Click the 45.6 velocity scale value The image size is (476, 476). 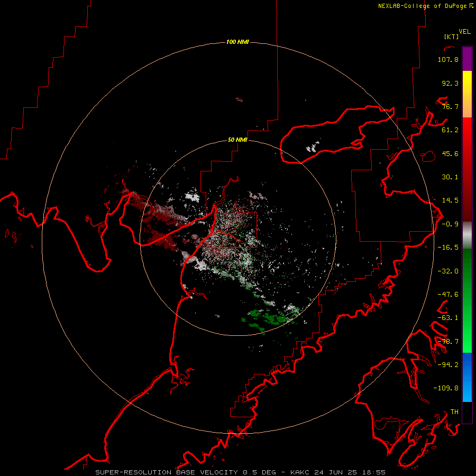click(x=450, y=153)
